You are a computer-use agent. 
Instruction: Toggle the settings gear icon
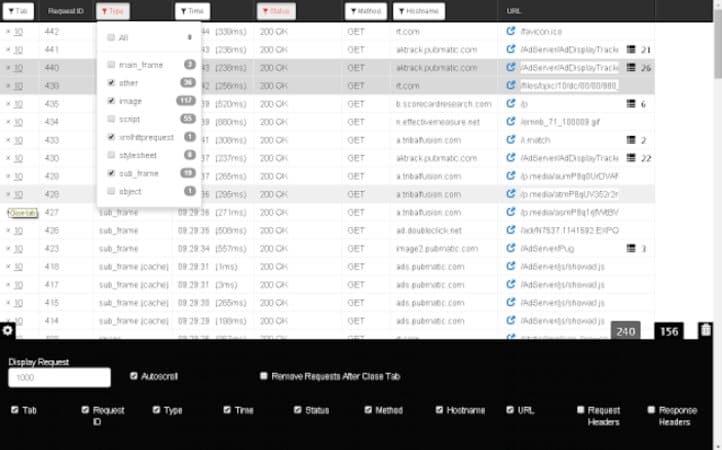[7, 330]
